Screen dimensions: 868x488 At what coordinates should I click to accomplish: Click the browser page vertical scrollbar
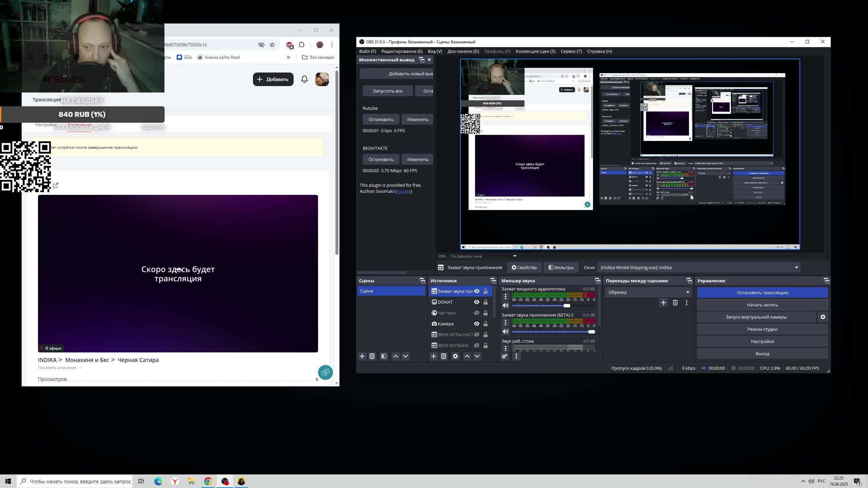point(337,163)
